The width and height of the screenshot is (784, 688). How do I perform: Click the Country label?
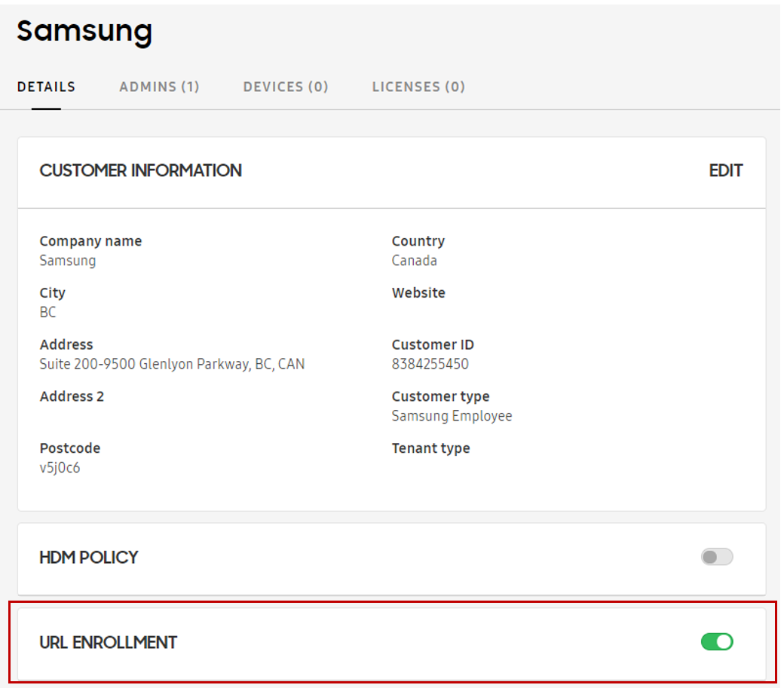click(418, 241)
